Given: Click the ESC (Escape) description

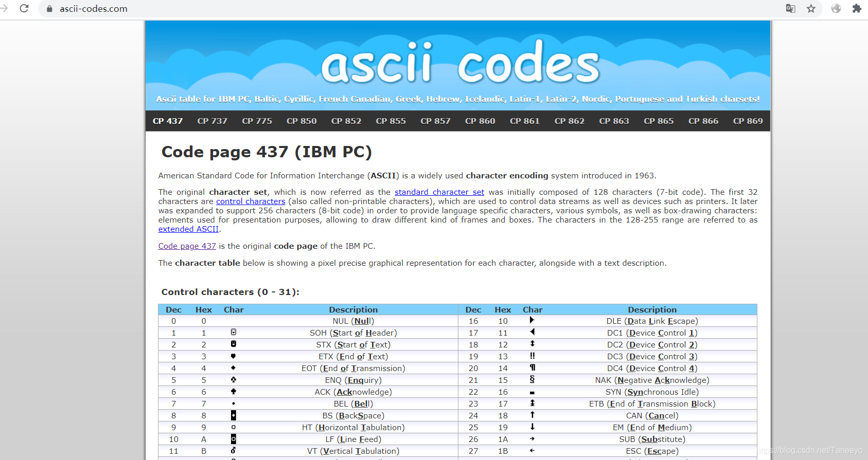Looking at the screenshot, I should coord(652,451).
